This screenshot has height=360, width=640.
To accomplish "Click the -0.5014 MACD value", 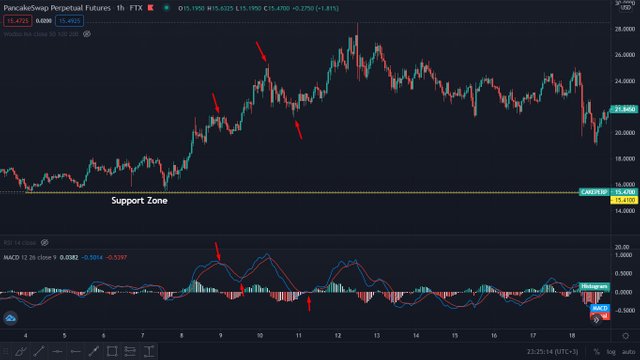I will pyautogui.click(x=92, y=258).
